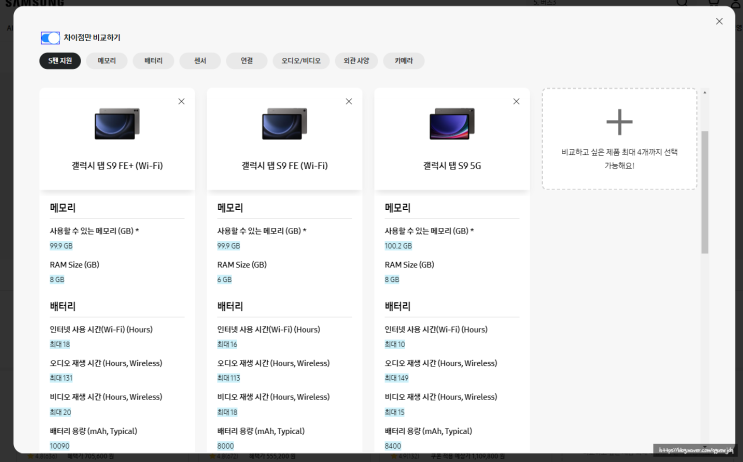743x462 pixels.
Task: Click the scrollbar up arrow
Action: click(x=705, y=92)
